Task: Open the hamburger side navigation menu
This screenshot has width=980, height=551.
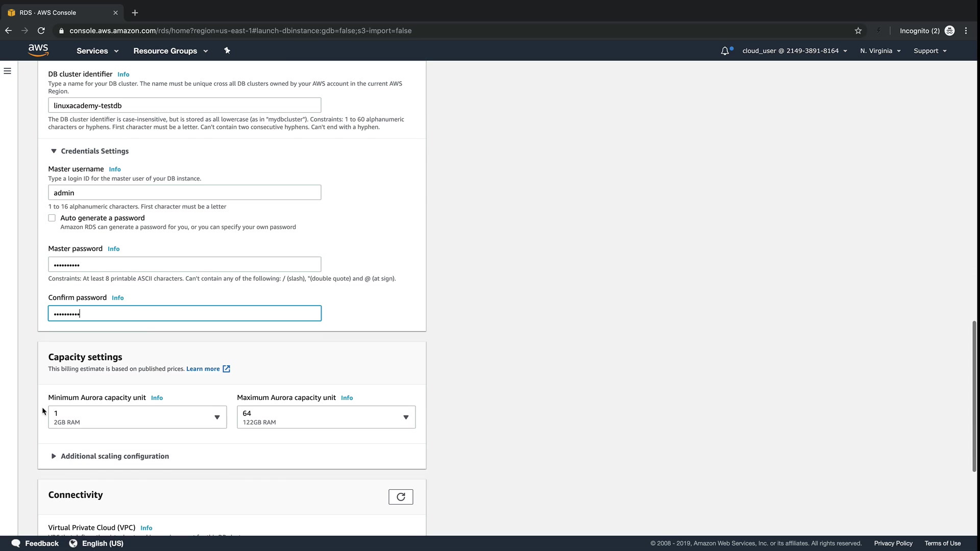Action: tap(7, 71)
